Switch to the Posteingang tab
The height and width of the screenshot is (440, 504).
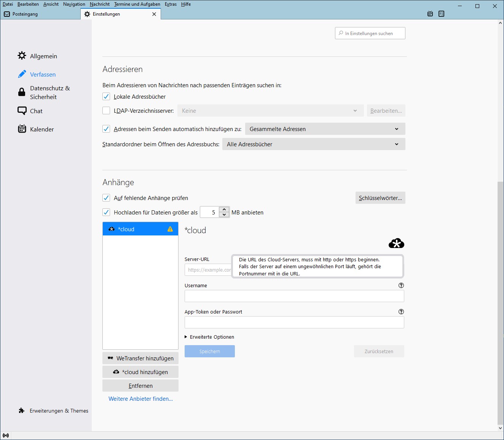(x=25, y=14)
